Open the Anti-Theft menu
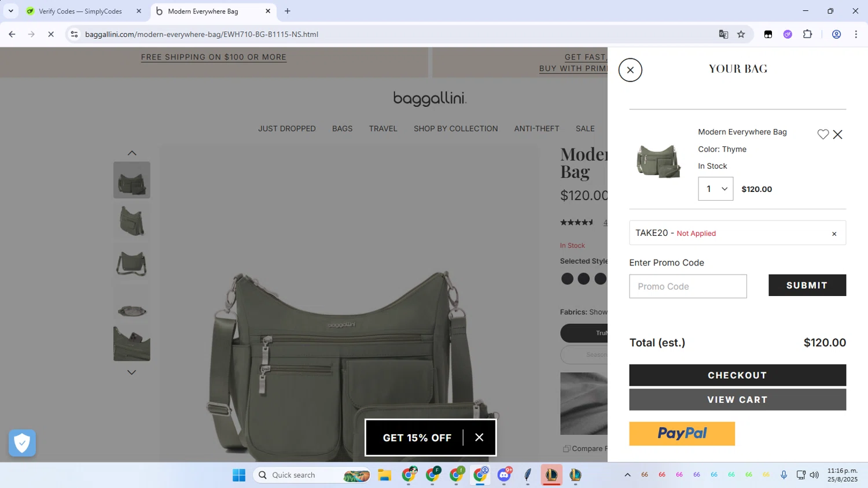Viewport: 868px width, 488px height. pyautogui.click(x=536, y=128)
